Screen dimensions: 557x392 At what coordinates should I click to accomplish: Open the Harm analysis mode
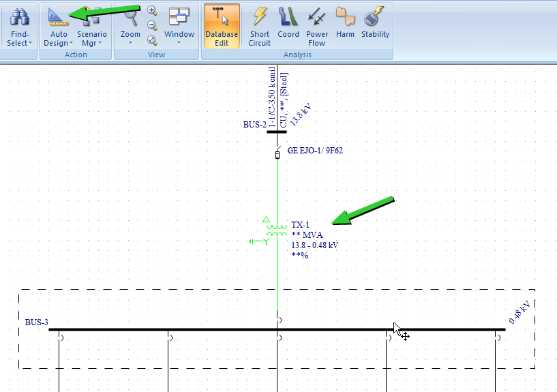(x=345, y=26)
